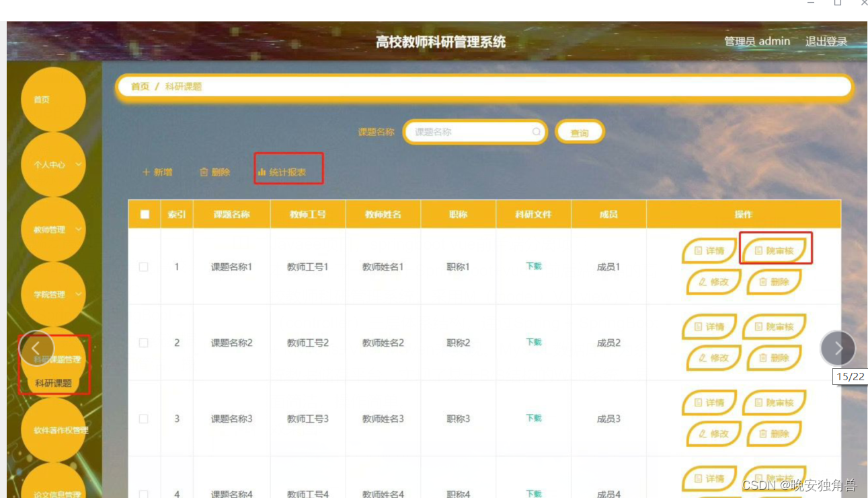Go to next slide with right arrow

838,348
